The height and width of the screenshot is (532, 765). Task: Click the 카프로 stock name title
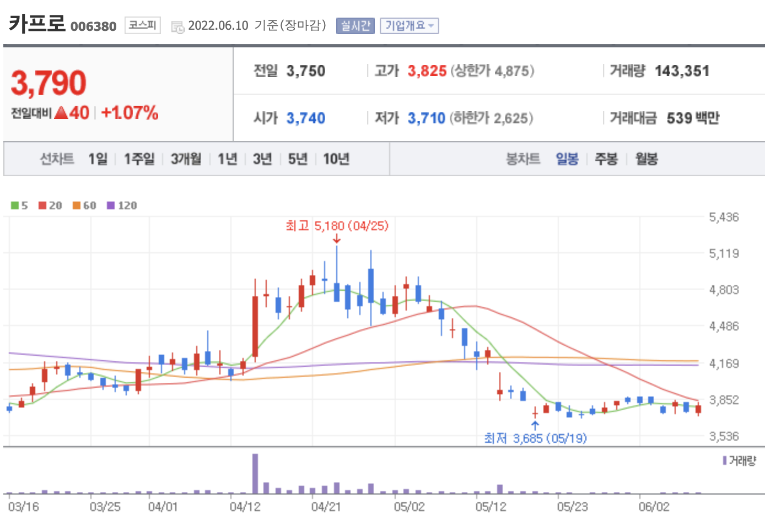[x=37, y=24]
